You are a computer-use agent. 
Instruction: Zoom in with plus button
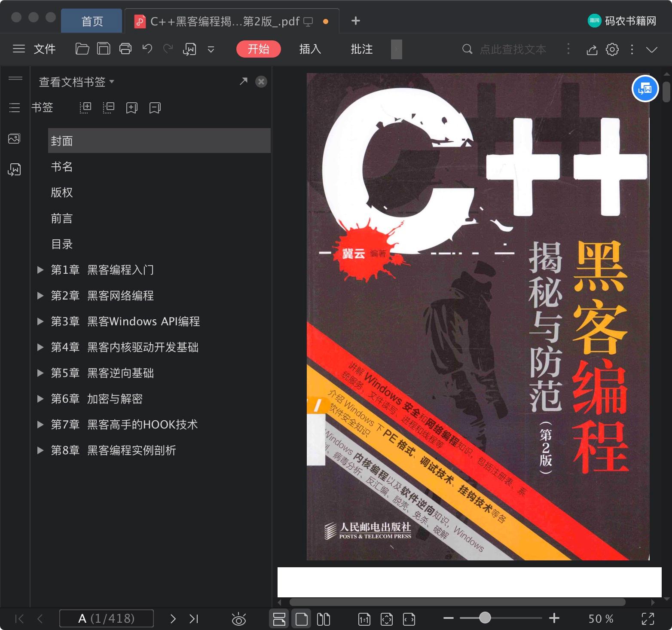pos(554,618)
